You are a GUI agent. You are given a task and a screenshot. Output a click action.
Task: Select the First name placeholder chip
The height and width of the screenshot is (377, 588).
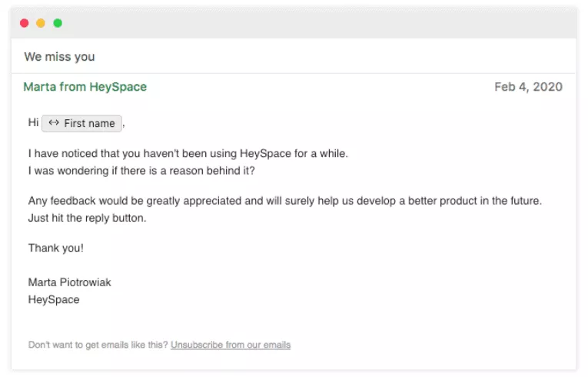click(82, 123)
